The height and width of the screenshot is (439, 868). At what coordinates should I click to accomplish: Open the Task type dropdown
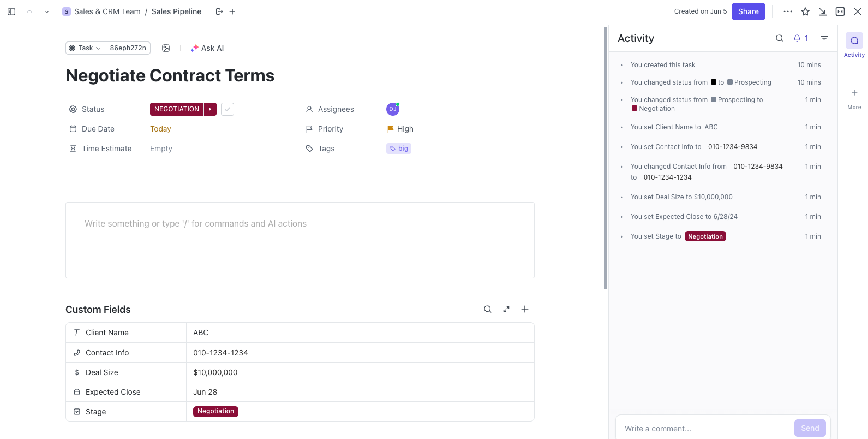point(86,48)
